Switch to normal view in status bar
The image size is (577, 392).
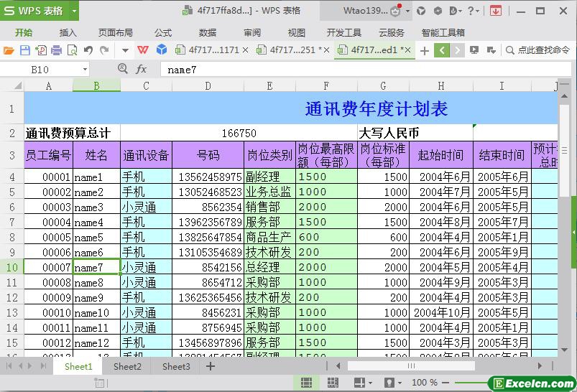[306, 383]
